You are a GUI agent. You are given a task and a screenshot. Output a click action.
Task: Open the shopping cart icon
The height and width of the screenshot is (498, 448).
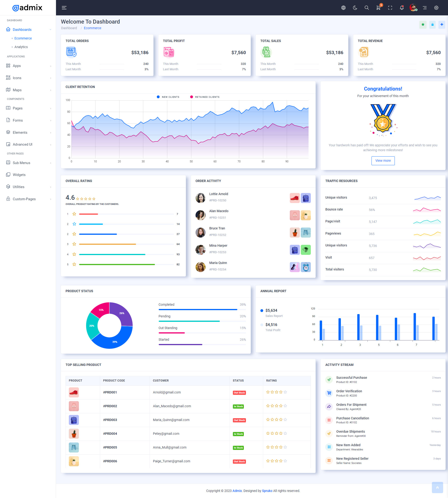pos(378,8)
